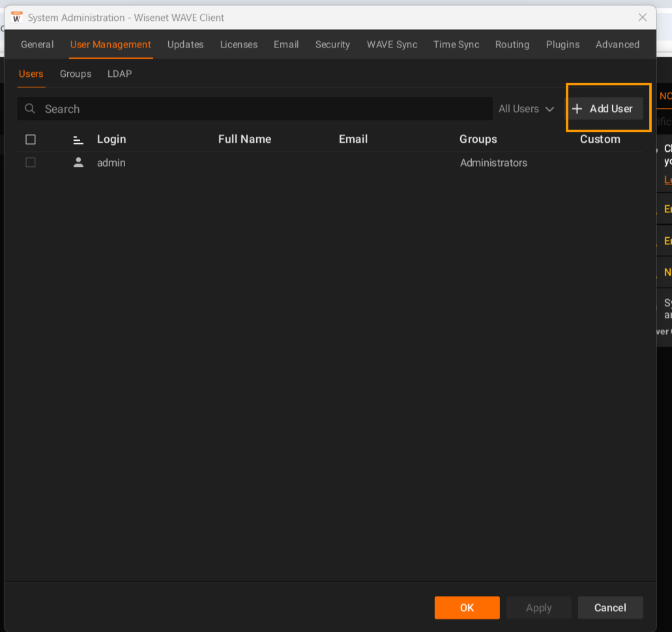Open the All Users filter dropdown
The width and height of the screenshot is (672, 632).
(526, 109)
